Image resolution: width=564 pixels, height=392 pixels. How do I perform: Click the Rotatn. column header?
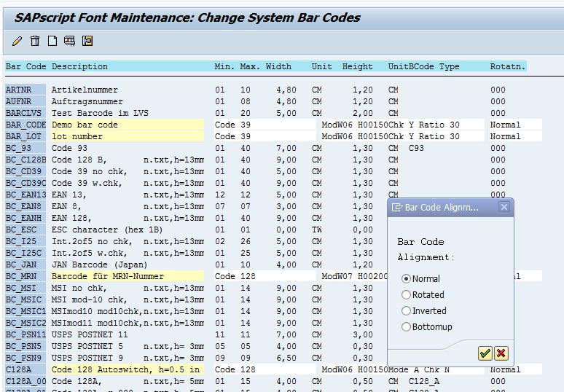pyautogui.click(x=508, y=66)
